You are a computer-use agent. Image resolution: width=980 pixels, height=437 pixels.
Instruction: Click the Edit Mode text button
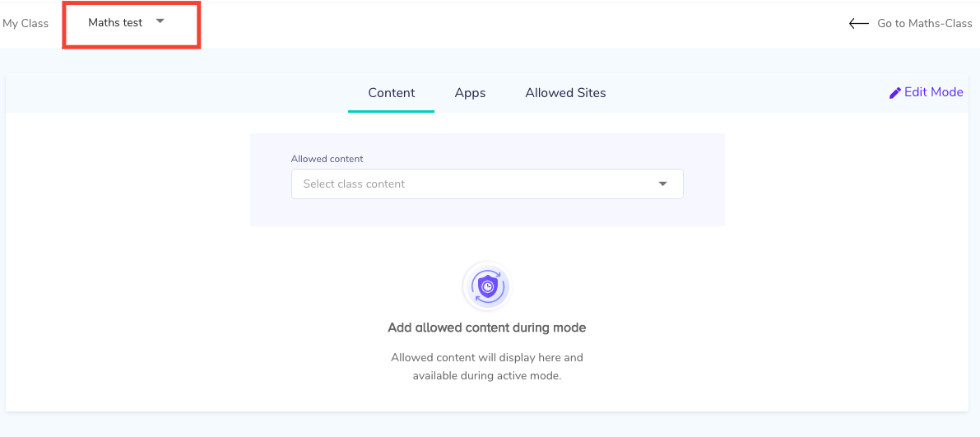pos(934,92)
